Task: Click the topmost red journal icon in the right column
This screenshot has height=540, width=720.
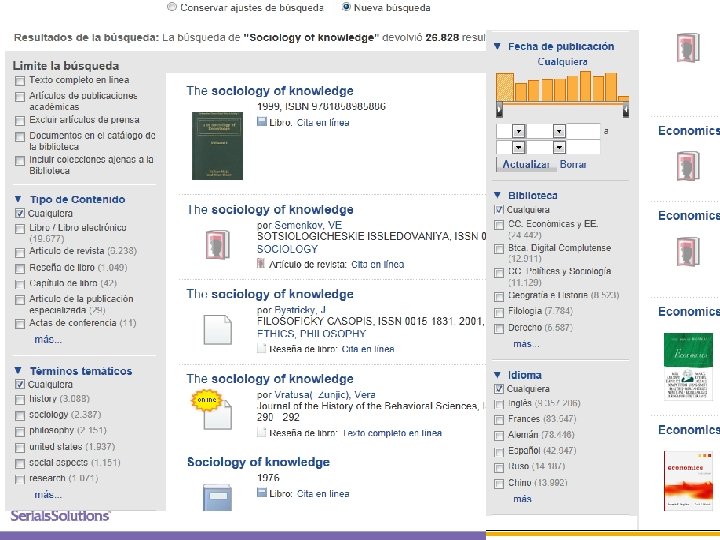Action: [688, 47]
